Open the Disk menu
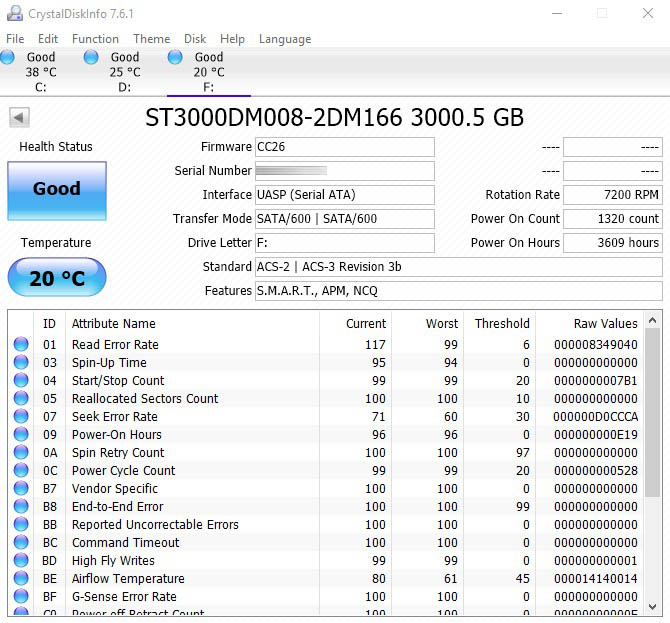This screenshot has width=670, height=623. [195, 39]
